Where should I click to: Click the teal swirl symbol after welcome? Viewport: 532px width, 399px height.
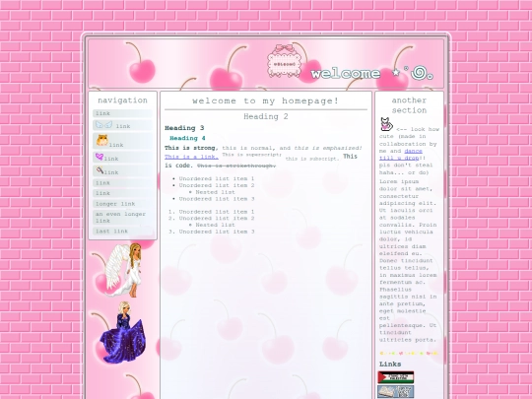418,73
